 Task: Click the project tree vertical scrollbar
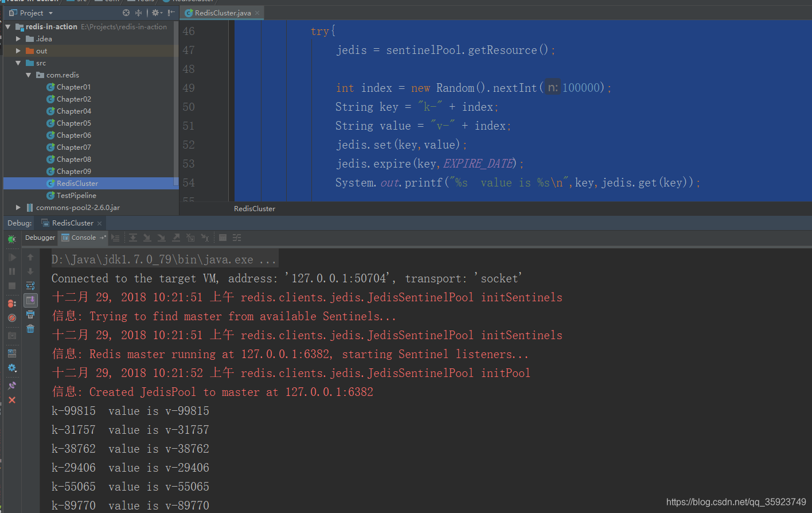(x=175, y=103)
